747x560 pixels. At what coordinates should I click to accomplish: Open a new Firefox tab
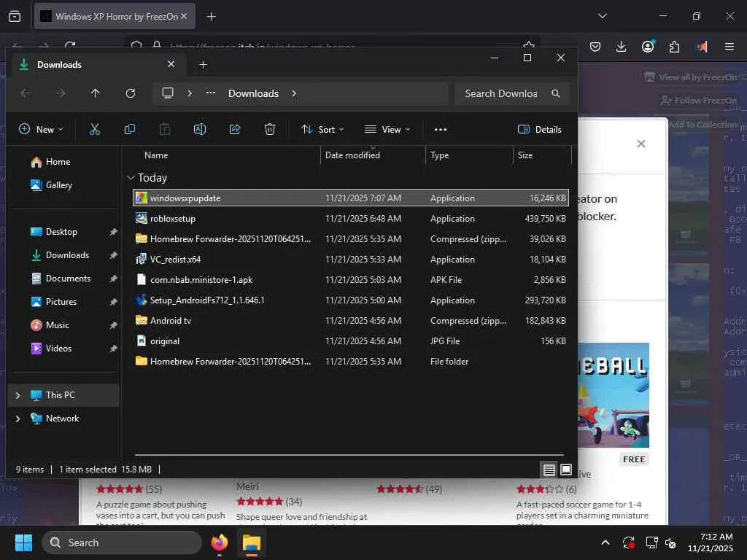coord(211,17)
